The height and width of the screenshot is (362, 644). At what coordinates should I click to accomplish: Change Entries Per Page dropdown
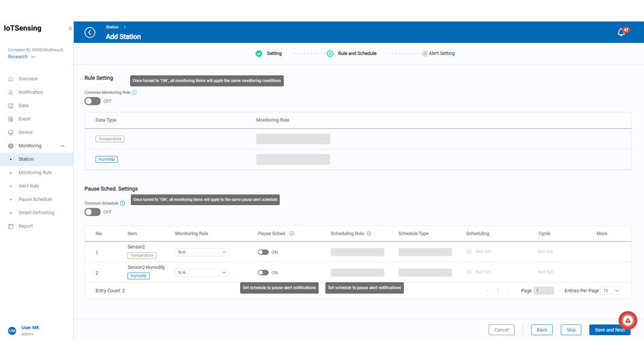[610, 291]
